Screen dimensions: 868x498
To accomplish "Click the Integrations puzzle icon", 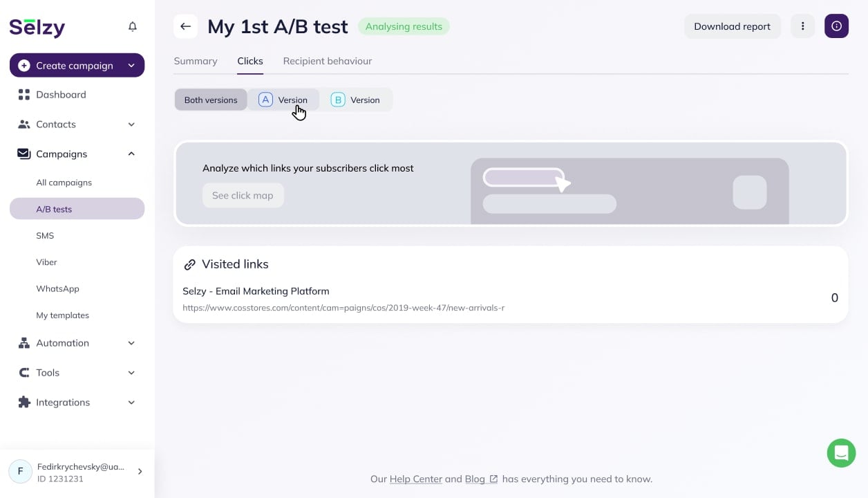I will (x=24, y=403).
